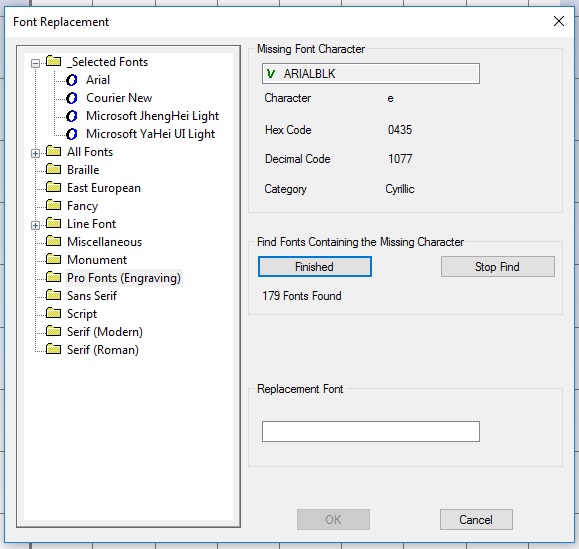Click the Serif (Modern) folder icon
579x549 pixels.
click(54, 331)
